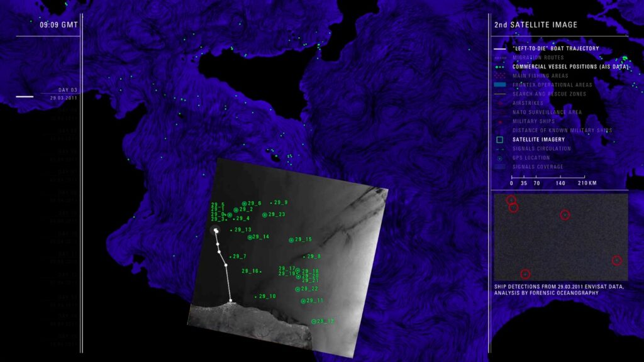The width and height of the screenshot is (644, 362).
Task: Enable the Migration Routes layer
Action: click(538, 57)
